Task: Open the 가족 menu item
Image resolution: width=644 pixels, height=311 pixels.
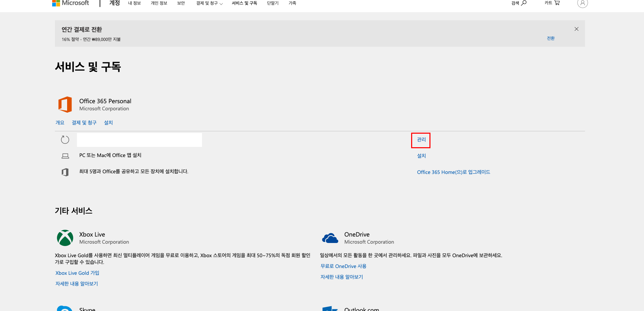Action: [x=292, y=3]
